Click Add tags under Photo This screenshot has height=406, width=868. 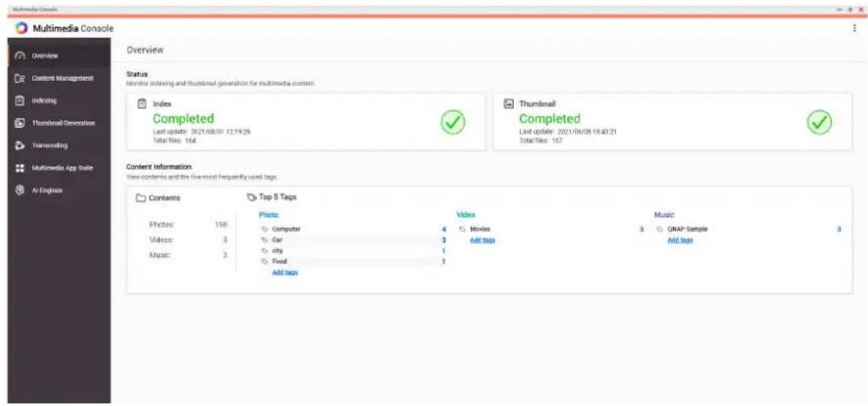tap(285, 273)
